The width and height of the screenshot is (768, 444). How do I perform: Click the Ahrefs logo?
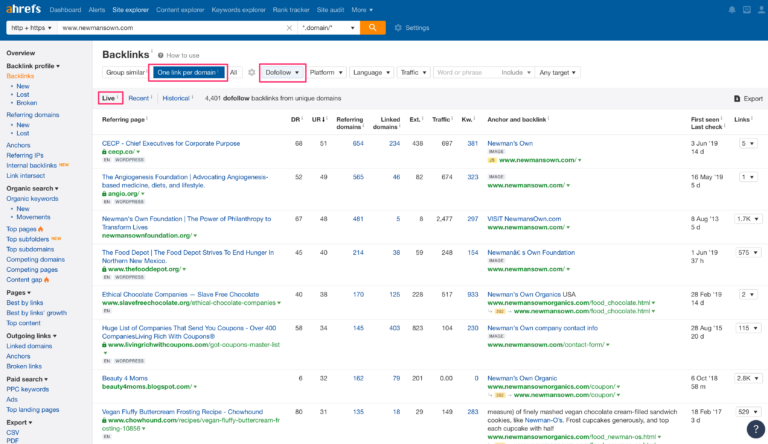point(24,9)
